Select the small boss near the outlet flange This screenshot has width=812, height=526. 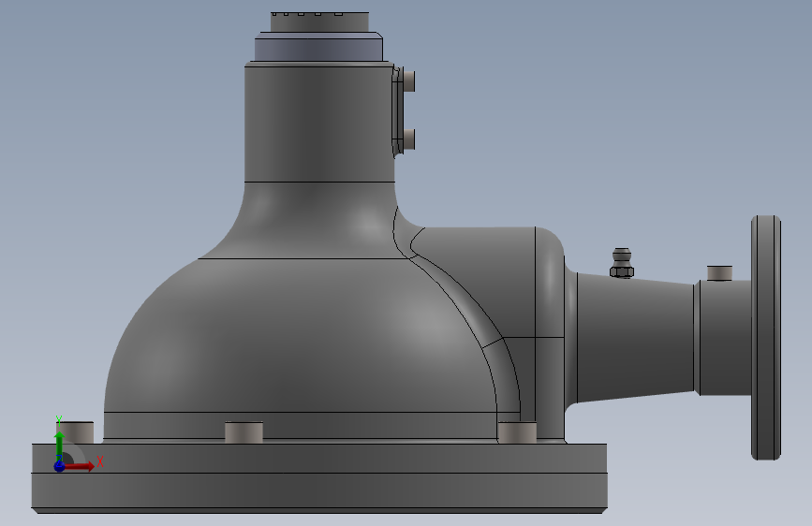720,273
